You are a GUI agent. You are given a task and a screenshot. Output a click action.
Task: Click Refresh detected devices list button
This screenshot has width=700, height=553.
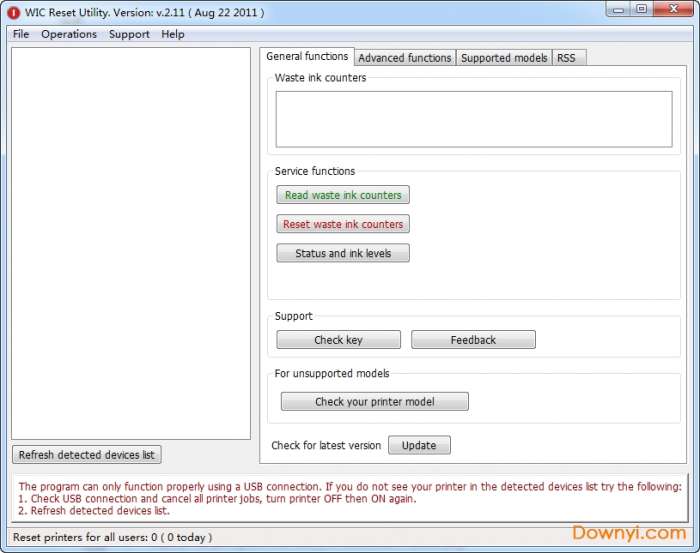[x=87, y=455]
